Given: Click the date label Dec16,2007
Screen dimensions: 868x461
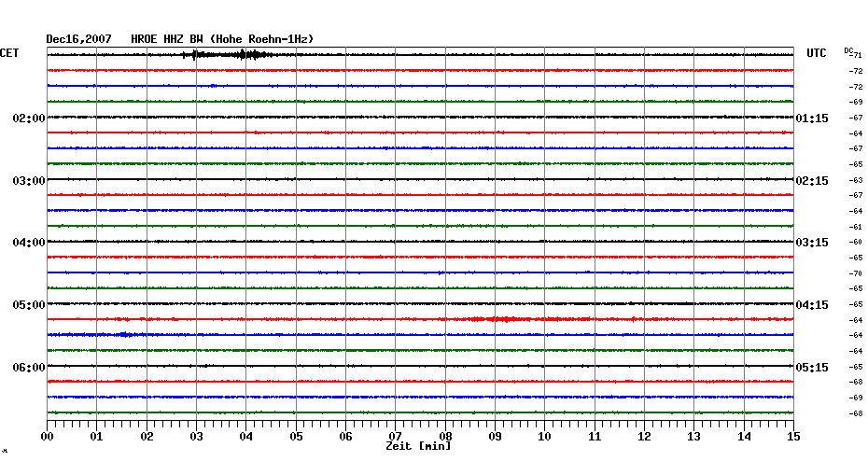Looking at the screenshot, I should tap(78, 39).
